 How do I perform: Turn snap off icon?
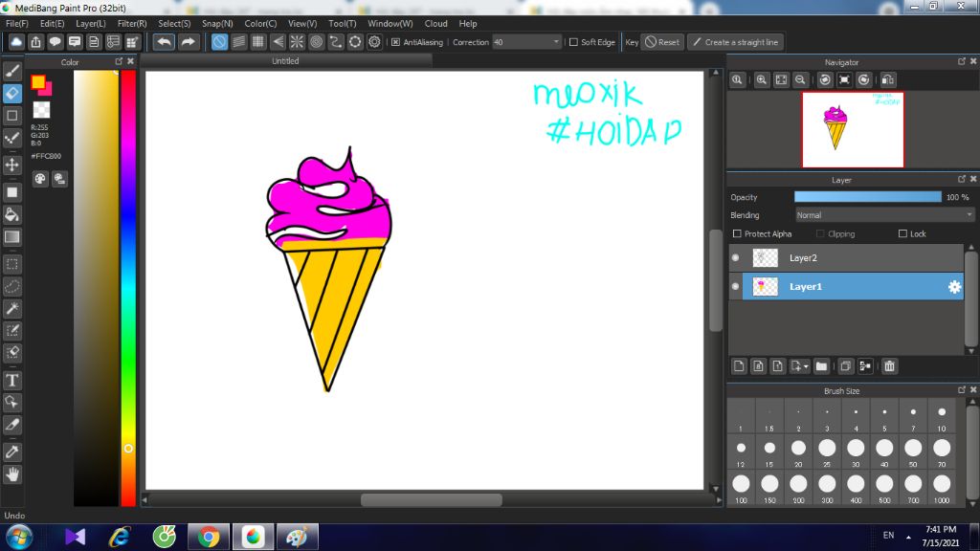pos(219,42)
